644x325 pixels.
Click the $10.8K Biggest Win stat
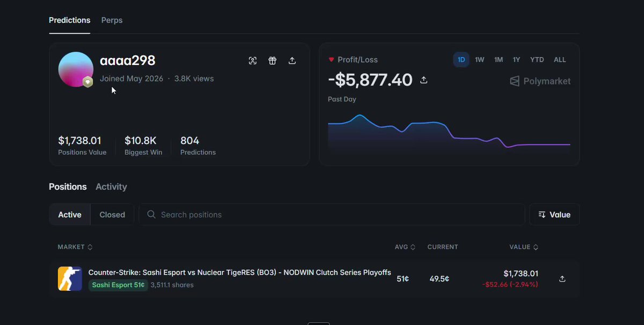click(x=143, y=145)
